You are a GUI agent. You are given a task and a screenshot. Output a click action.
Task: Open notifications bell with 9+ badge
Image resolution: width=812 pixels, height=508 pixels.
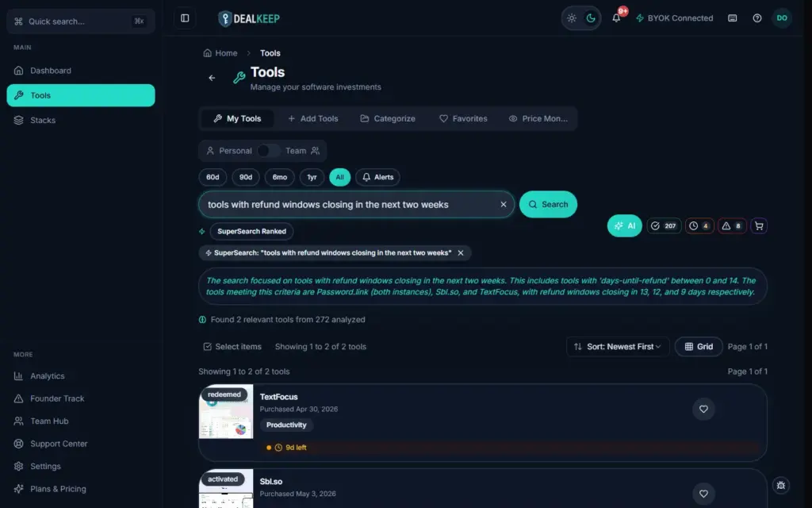(x=616, y=18)
